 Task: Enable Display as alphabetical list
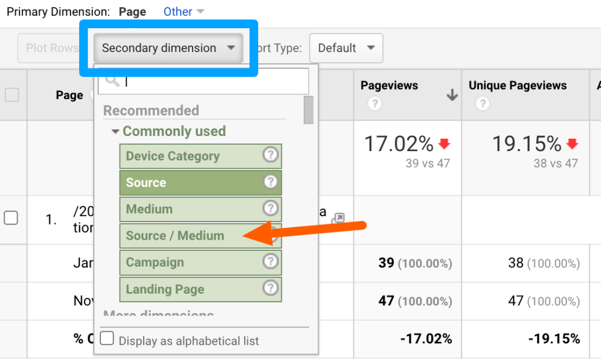pyautogui.click(x=107, y=338)
